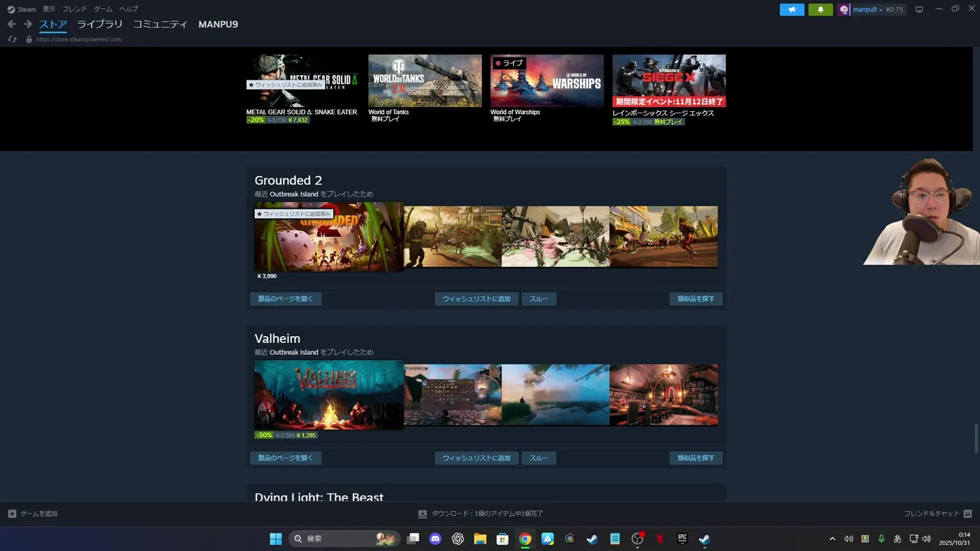Click the Valheim main logo capsule image
The width and height of the screenshot is (980, 551).
point(328,395)
